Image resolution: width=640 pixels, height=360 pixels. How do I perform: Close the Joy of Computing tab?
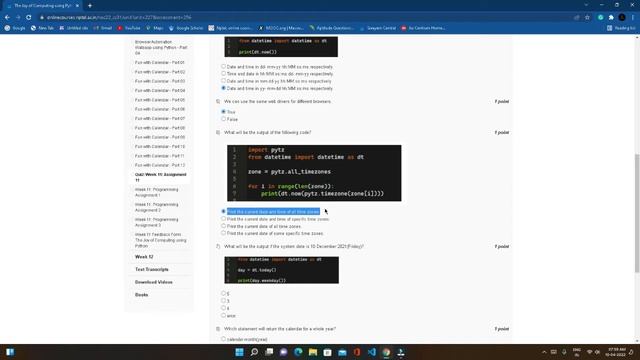click(x=77, y=6)
